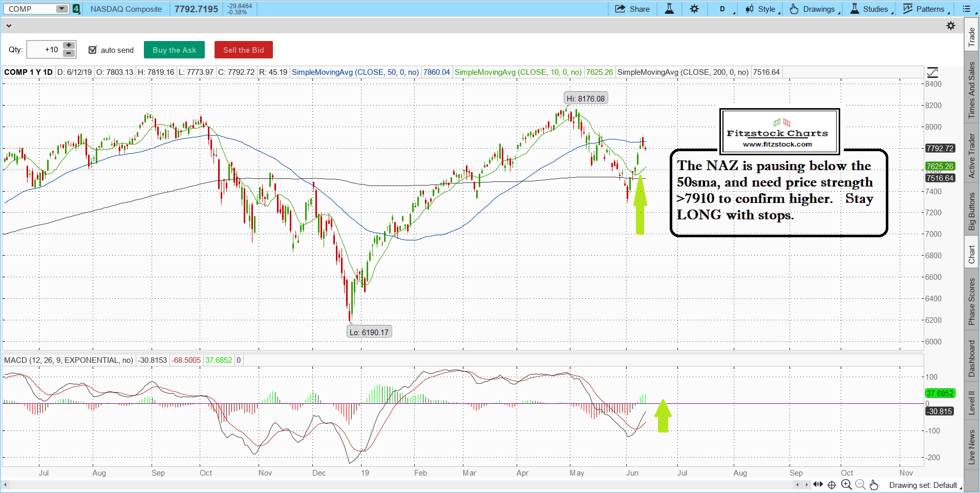Open the COMP symbol dropdown arrow
Screen dimensions: 980x493
point(61,9)
